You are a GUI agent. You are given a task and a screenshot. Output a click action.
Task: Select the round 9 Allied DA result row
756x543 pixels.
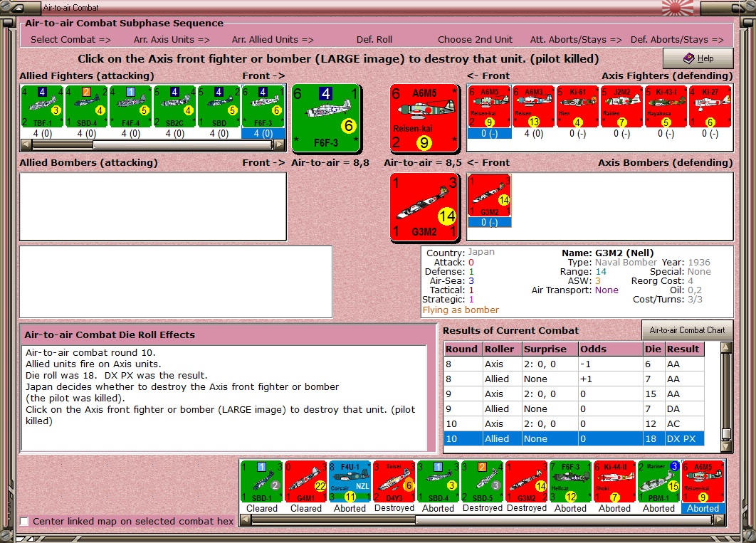click(574, 408)
